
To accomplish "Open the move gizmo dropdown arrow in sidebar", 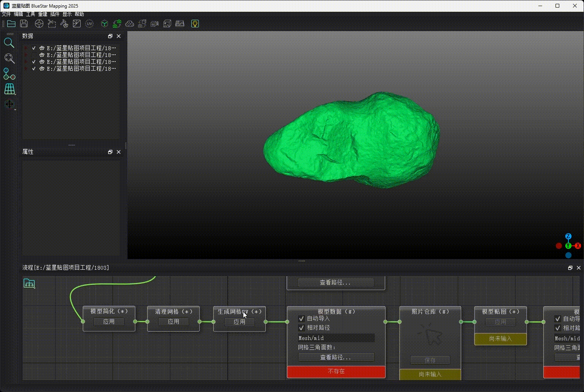I will coord(15,109).
